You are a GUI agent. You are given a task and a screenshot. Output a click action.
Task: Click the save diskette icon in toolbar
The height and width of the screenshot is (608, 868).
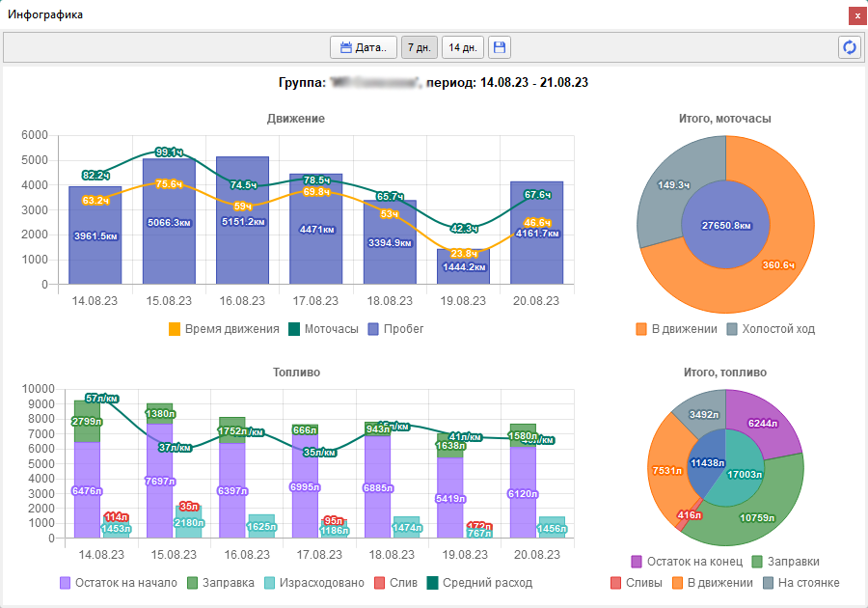tap(499, 47)
